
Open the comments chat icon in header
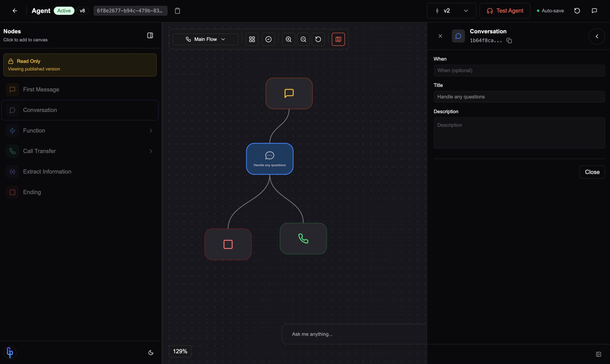click(x=594, y=11)
